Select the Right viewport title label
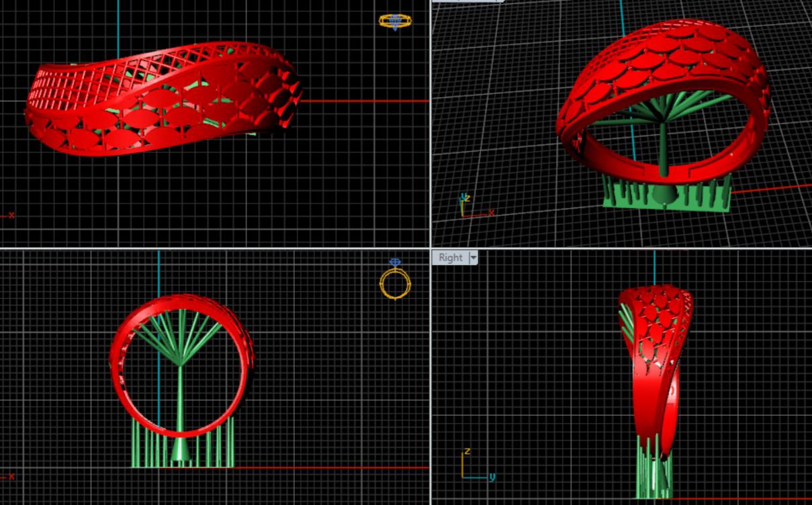The height and width of the screenshot is (505, 812). point(451,257)
